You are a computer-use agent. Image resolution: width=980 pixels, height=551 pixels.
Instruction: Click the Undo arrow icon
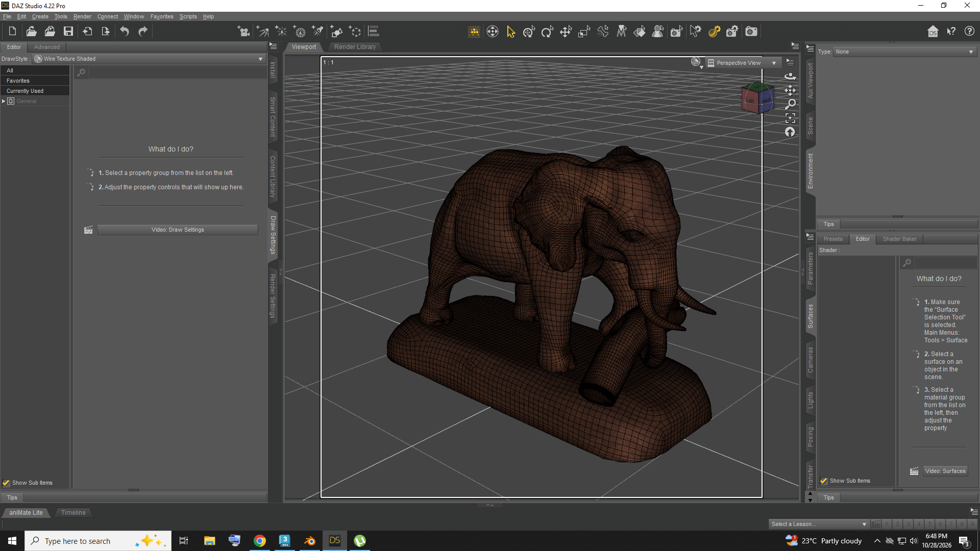click(124, 32)
